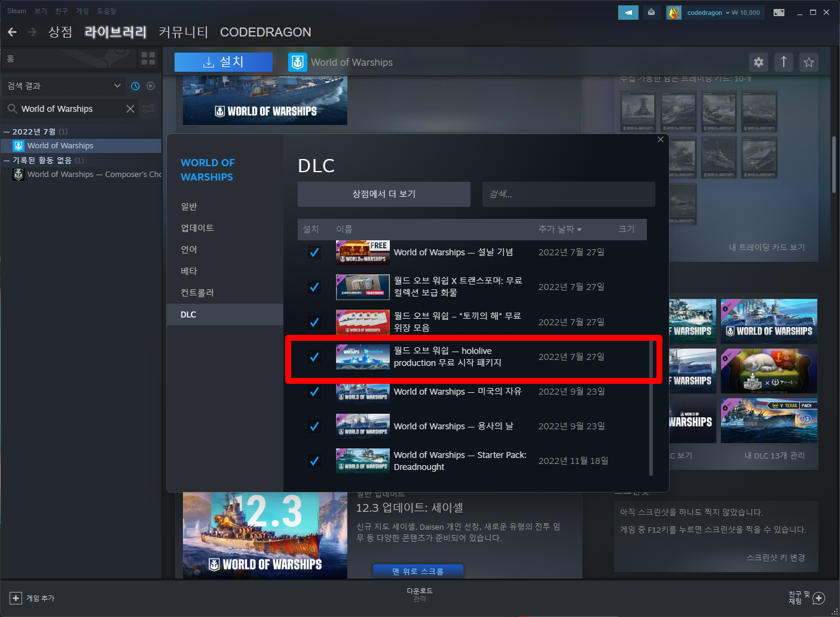Uncheck Starter Pack: Dreadnought checkbox

point(314,461)
